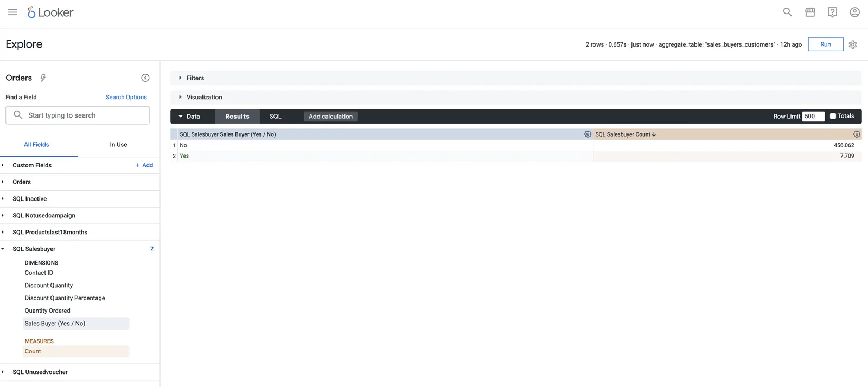The height and width of the screenshot is (387, 868).
Task: Open Explore actions gear menu
Action: point(853,44)
